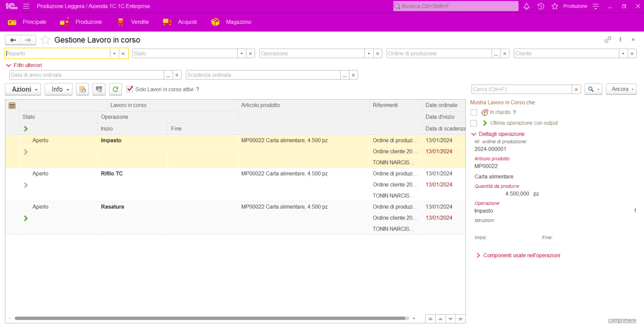Focus the Ricerca global search field

pos(456,6)
